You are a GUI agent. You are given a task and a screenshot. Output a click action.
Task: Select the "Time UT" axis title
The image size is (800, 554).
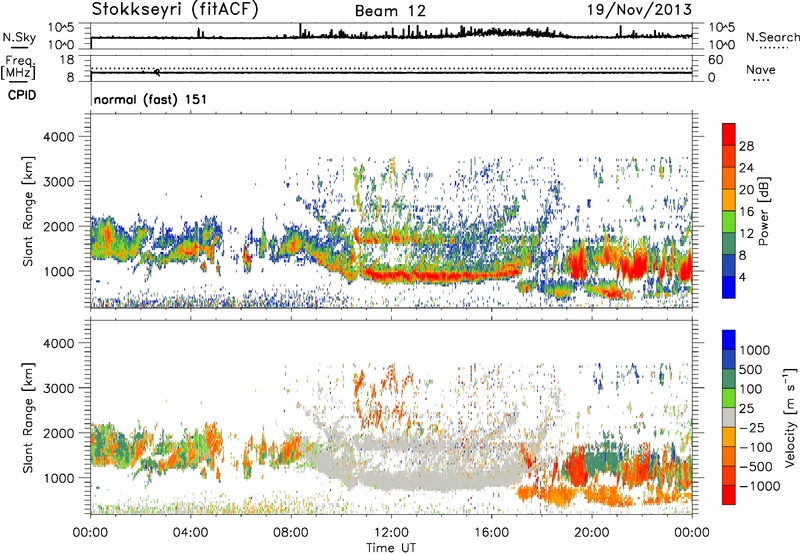[391, 548]
